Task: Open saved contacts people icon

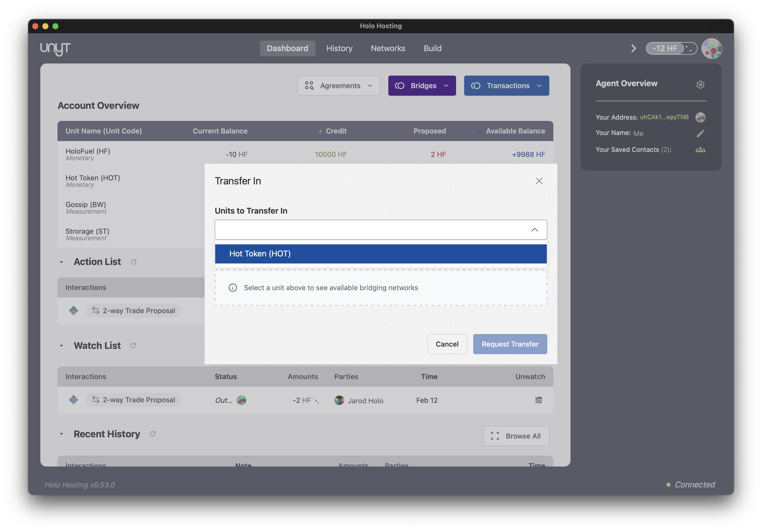Action: (x=700, y=150)
